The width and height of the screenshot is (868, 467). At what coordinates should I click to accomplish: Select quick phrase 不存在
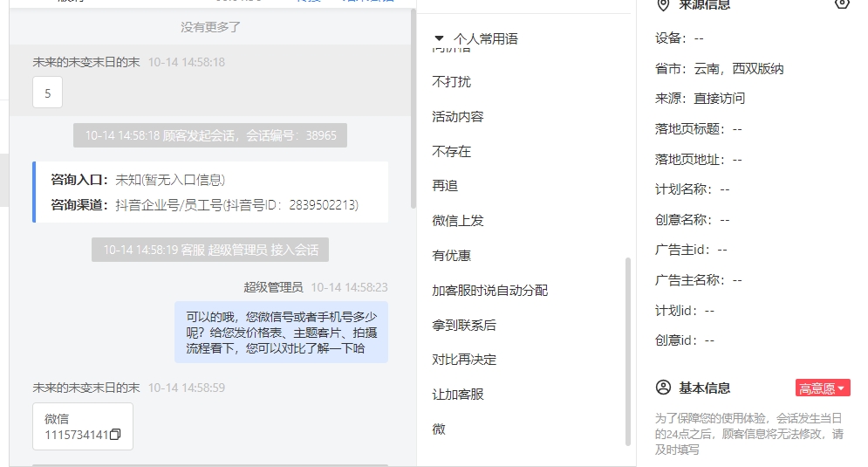[451, 152]
